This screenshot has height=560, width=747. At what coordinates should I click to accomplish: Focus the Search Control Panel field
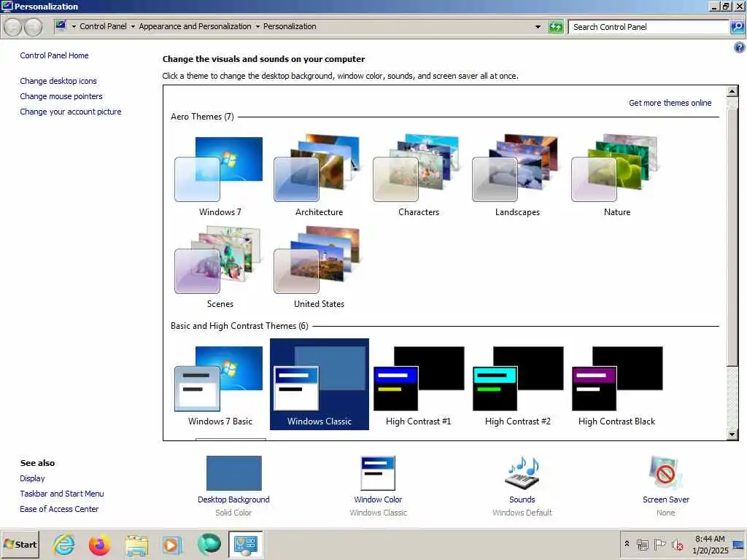coord(649,27)
